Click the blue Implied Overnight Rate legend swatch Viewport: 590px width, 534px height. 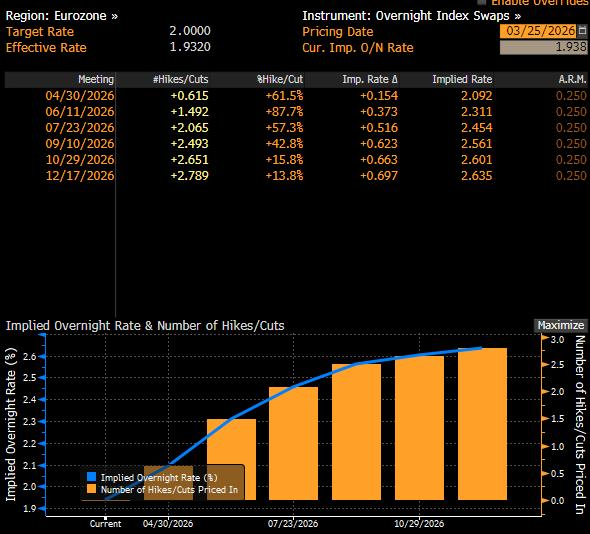click(x=91, y=477)
